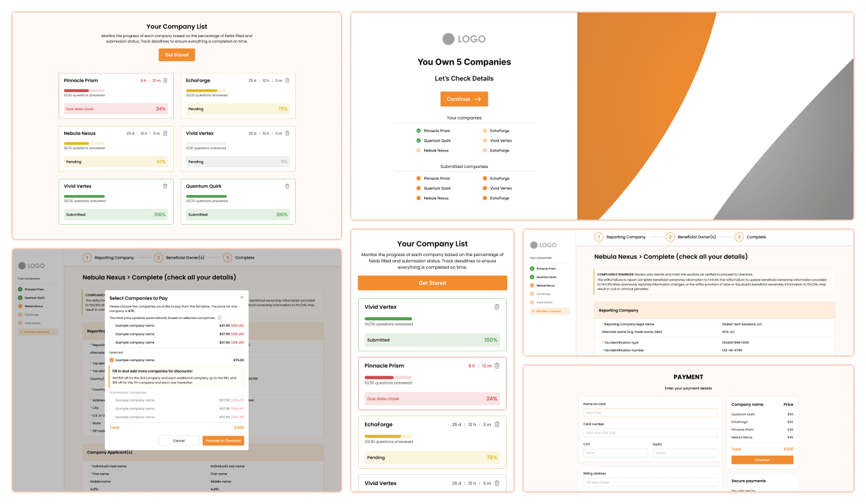Click Cancel in the payment selection dialog
866x504 pixels.
pyautogui.click(x=179, y=440)
